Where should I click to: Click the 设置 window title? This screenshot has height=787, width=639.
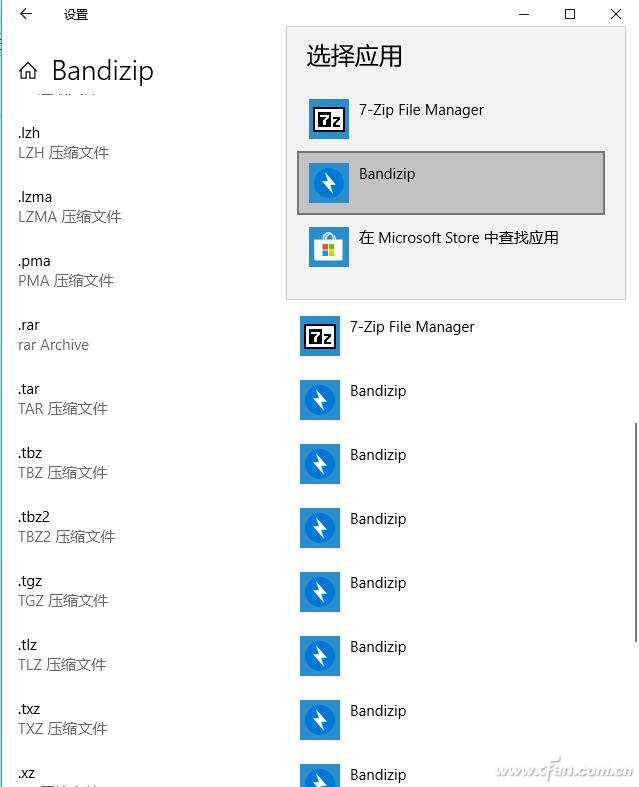(76, 15)
